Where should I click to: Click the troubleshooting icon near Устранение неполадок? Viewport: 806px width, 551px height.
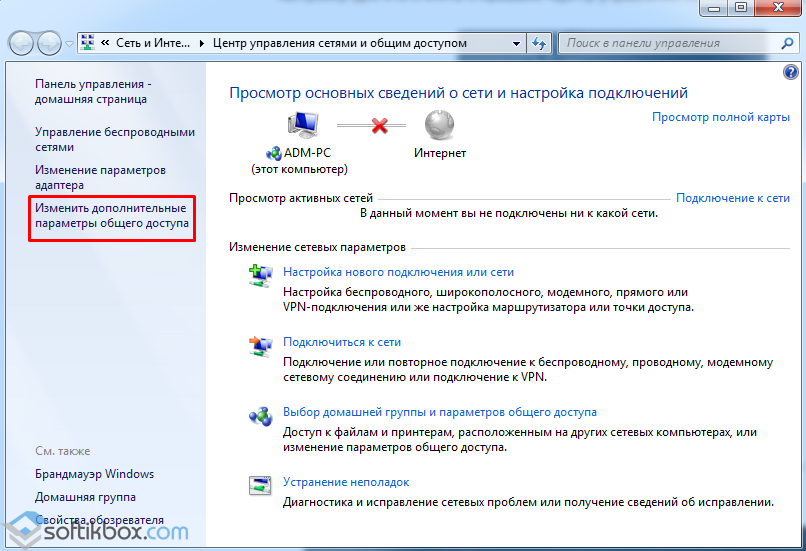(260, 485)
